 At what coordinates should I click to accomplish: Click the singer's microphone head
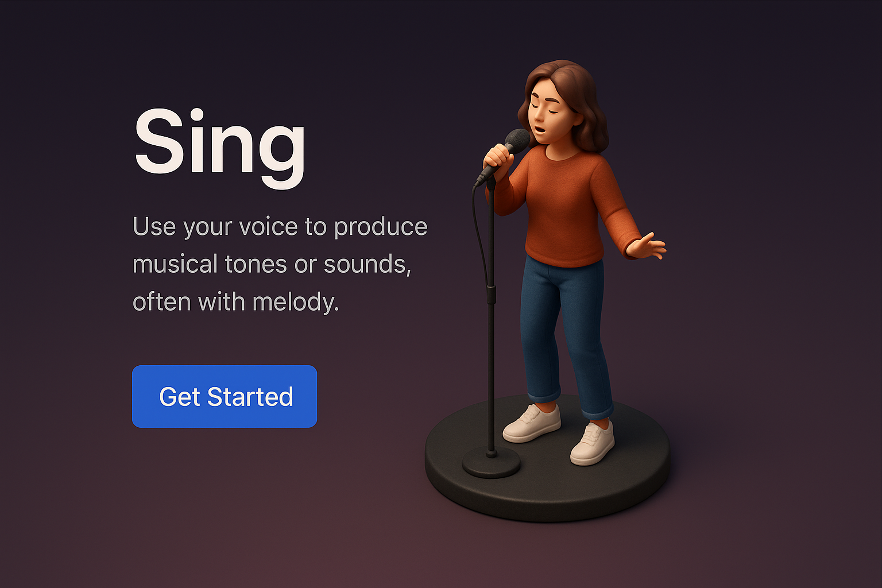(517, 141)
